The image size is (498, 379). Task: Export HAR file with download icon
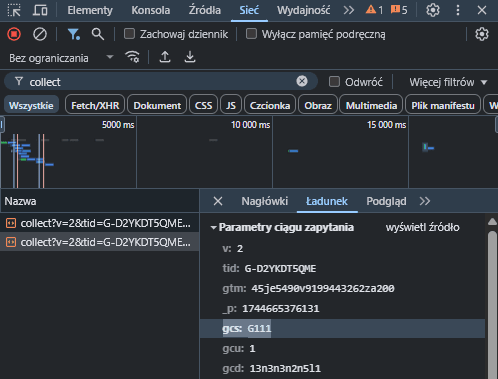pyautogui.click(x=190, y=57)
